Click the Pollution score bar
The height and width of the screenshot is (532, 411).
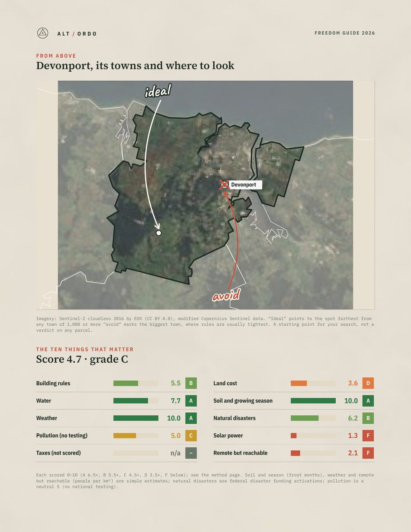136,436
